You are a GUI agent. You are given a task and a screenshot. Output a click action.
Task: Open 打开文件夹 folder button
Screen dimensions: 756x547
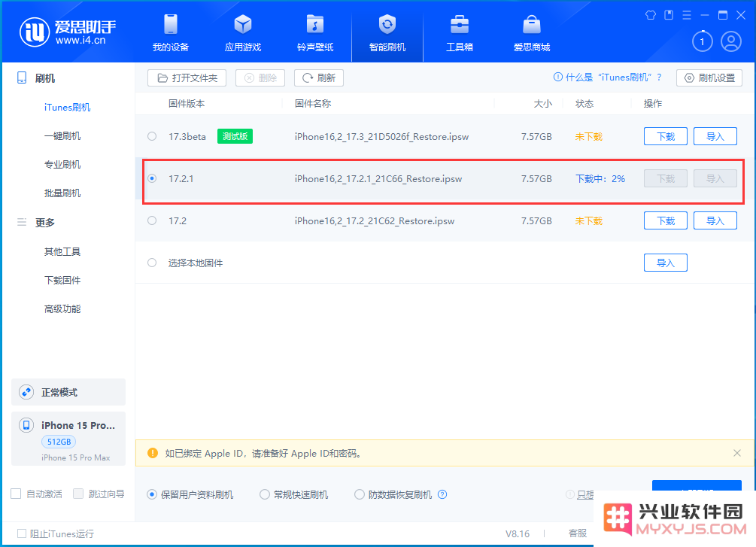click(x=187, y=77)
